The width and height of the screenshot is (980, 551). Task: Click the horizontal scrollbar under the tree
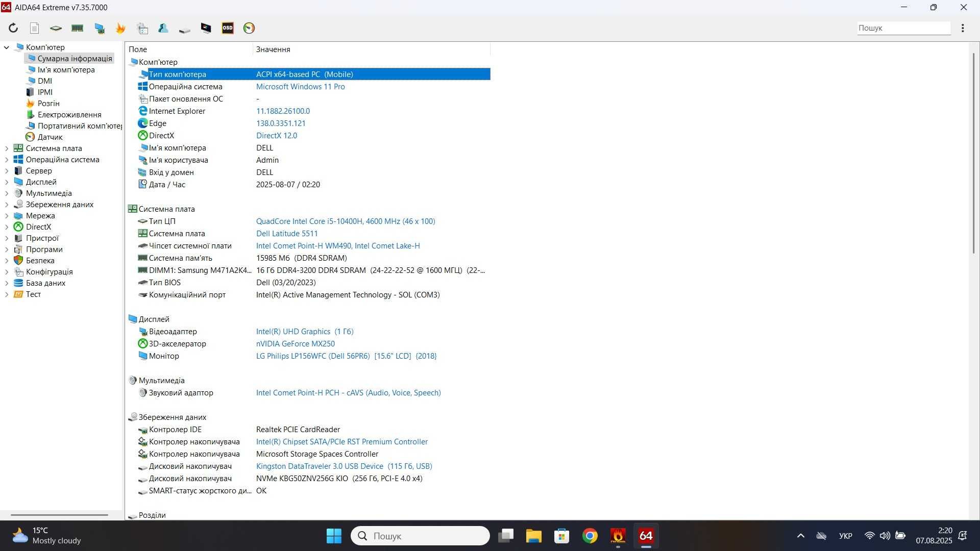click(x=59, y=515)
